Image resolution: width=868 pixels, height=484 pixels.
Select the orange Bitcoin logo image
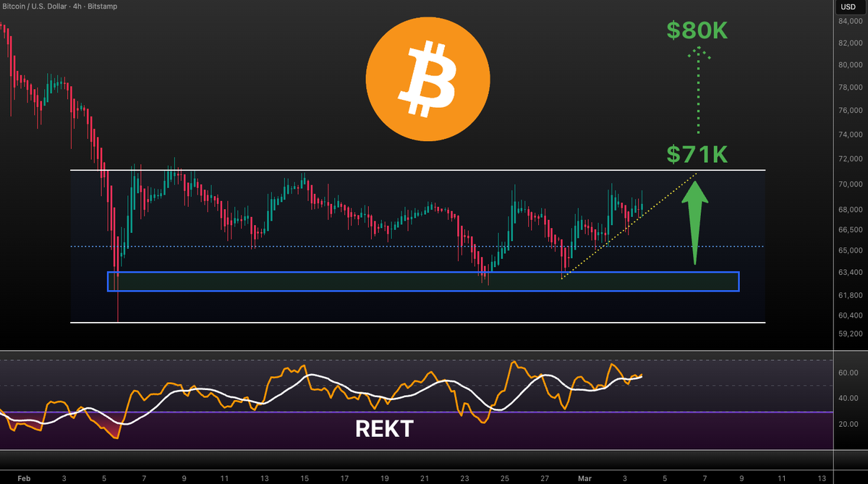coord(427,79)
